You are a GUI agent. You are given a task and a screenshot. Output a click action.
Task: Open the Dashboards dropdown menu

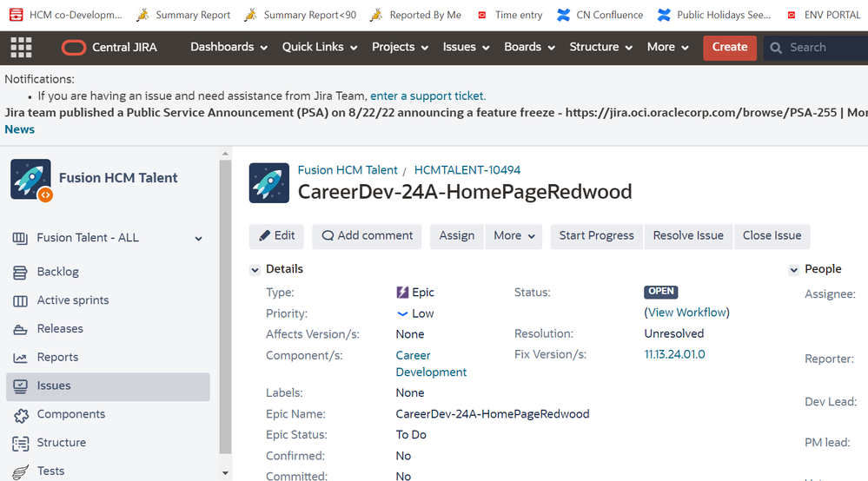229,48
